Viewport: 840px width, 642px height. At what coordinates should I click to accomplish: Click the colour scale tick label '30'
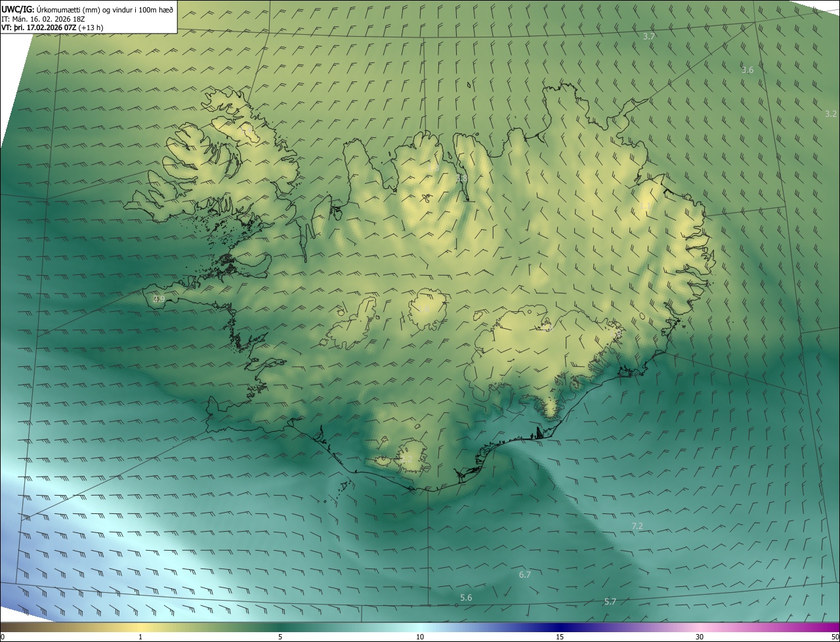(x=700, y=637)
